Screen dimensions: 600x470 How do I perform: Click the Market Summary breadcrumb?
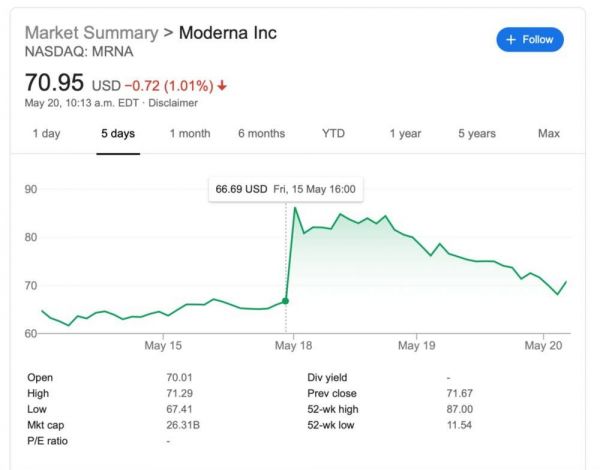91,32
